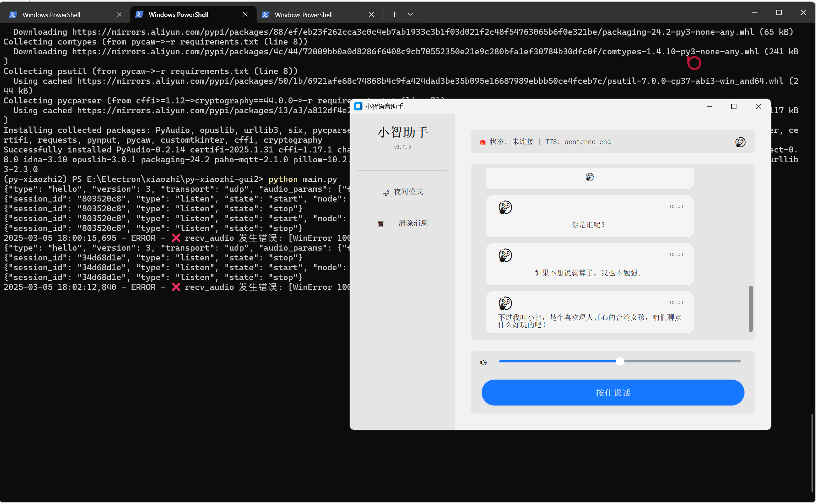Image resolution: width=816 pixels, height=504 pixels.
Task: Click the emoji in the top message bubble
Action: (590, 177)
